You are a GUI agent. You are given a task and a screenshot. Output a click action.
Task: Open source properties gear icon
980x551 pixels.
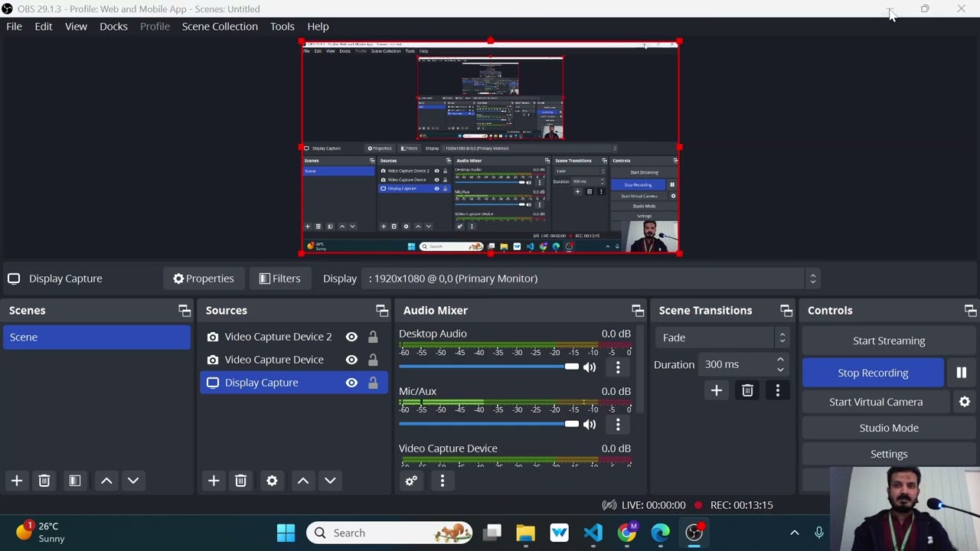[x=272, y=481]
